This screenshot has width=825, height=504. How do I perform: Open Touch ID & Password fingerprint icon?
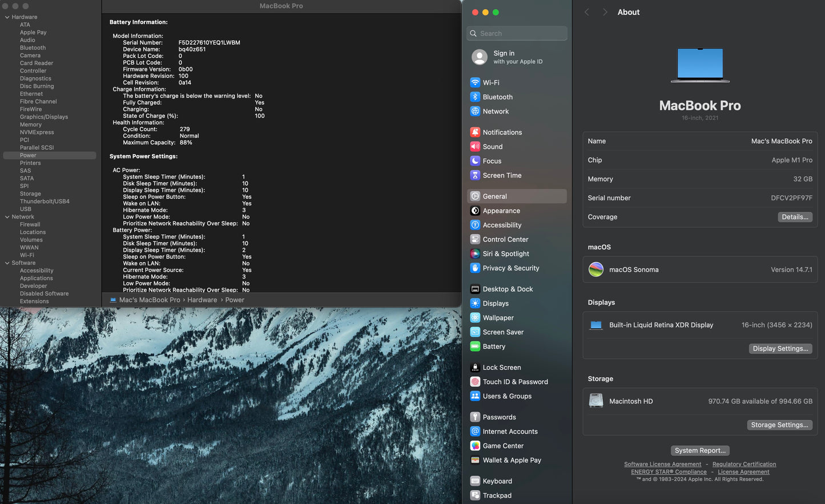coord(475,381)
